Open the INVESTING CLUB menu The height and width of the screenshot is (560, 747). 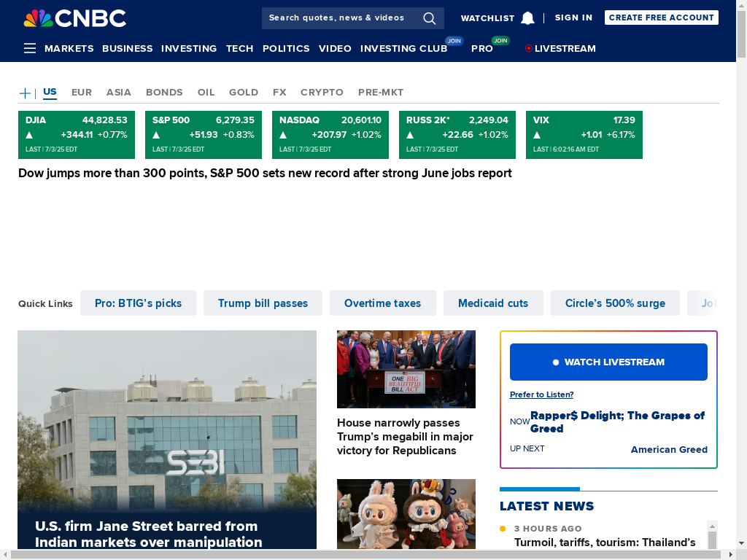(x=403, y=49)
